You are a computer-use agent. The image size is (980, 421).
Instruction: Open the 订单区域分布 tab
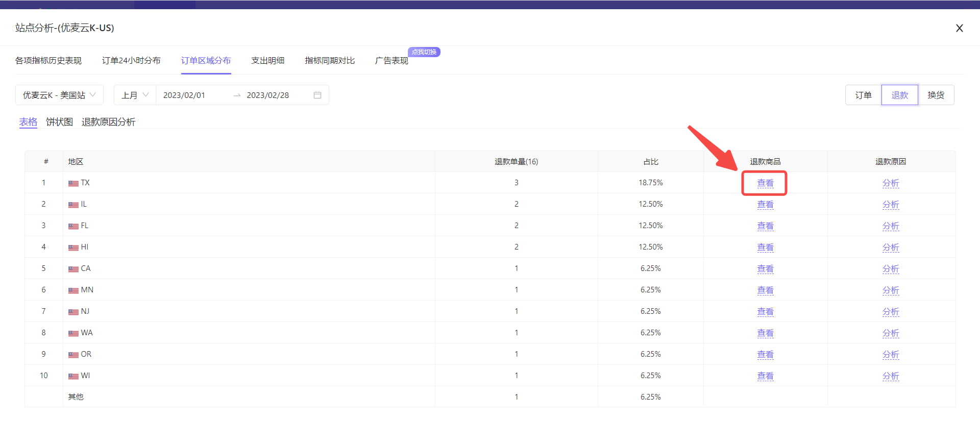coord(206,60)
